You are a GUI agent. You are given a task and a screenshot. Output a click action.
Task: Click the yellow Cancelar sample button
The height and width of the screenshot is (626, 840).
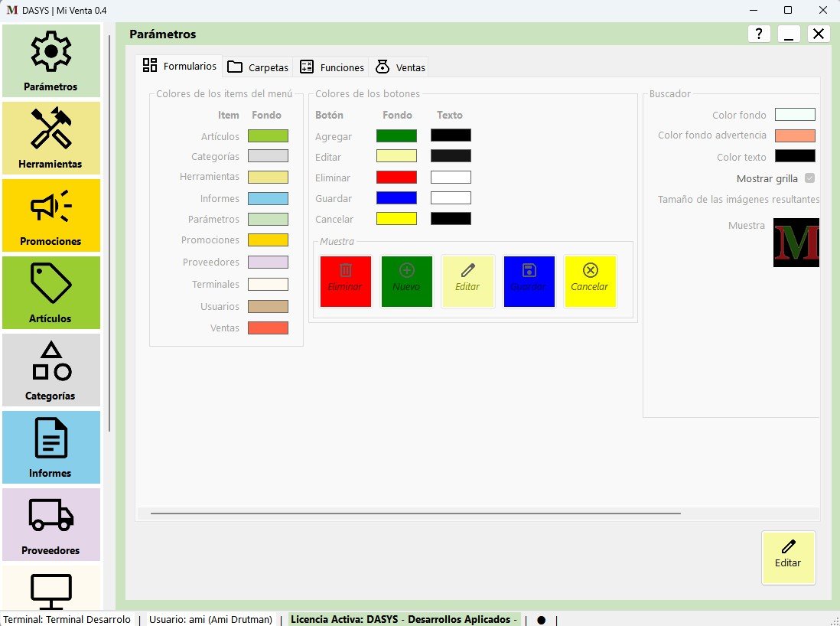[x=589, y=281]
